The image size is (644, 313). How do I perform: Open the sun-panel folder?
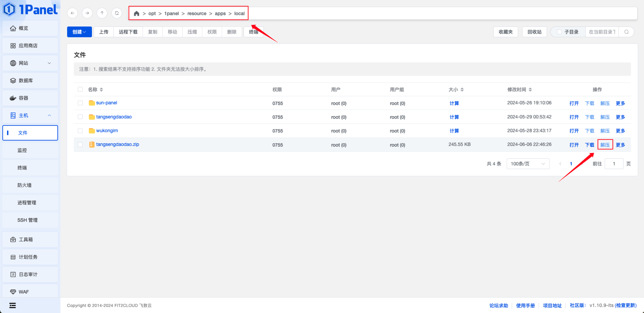(x=106, y=103)
